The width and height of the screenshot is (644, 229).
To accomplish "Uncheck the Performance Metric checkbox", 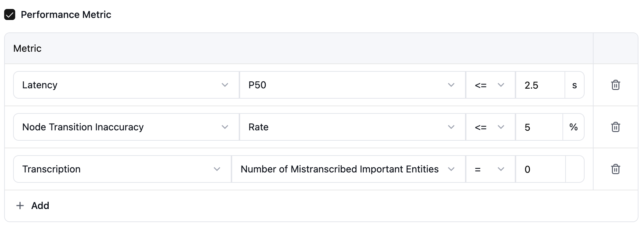I will 10,15.
